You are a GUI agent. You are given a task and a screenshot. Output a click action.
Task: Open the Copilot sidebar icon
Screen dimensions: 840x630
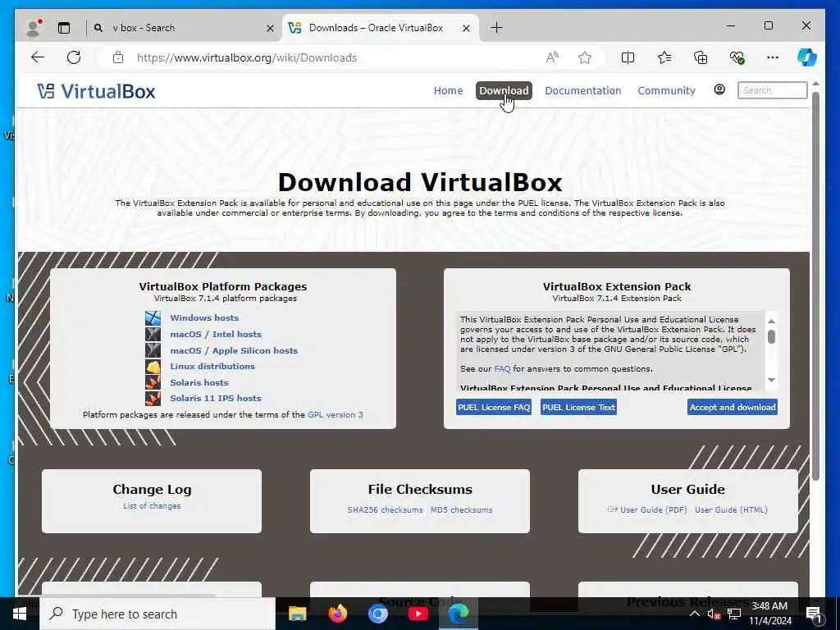pyautogui.click(x=807, y=57)
